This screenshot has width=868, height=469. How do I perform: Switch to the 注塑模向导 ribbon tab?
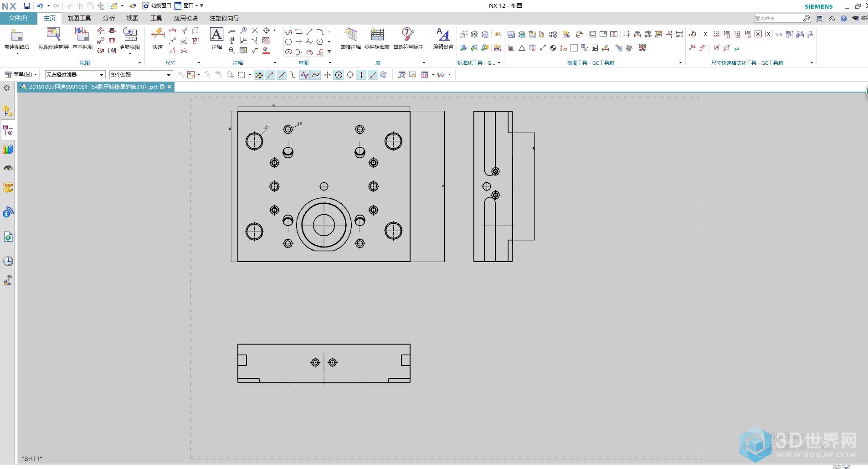point(224,18)
